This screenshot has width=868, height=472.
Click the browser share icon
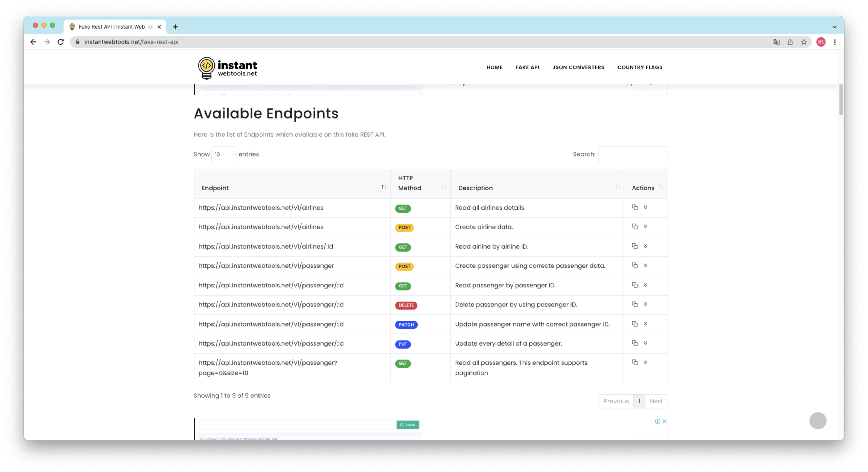[x=790, y=42]
